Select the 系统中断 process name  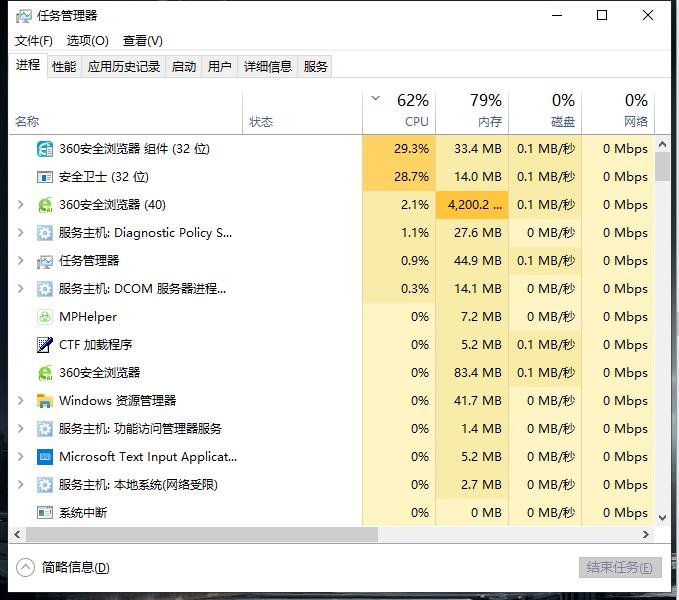pos(83,513)
